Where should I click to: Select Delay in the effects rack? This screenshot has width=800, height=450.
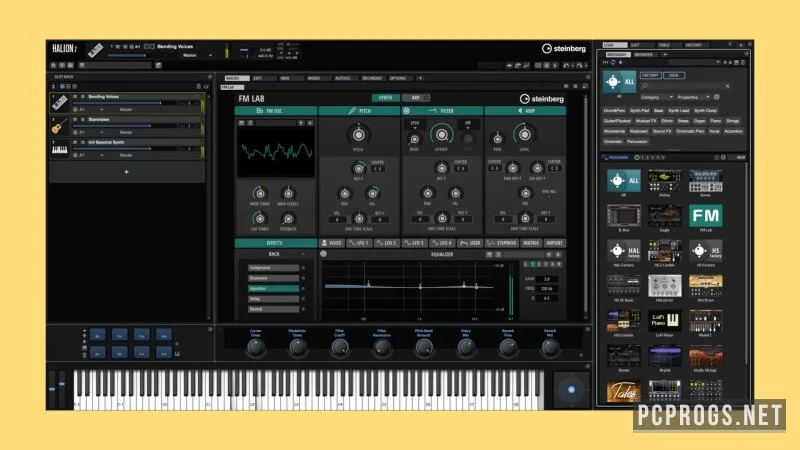pos(273,299)
